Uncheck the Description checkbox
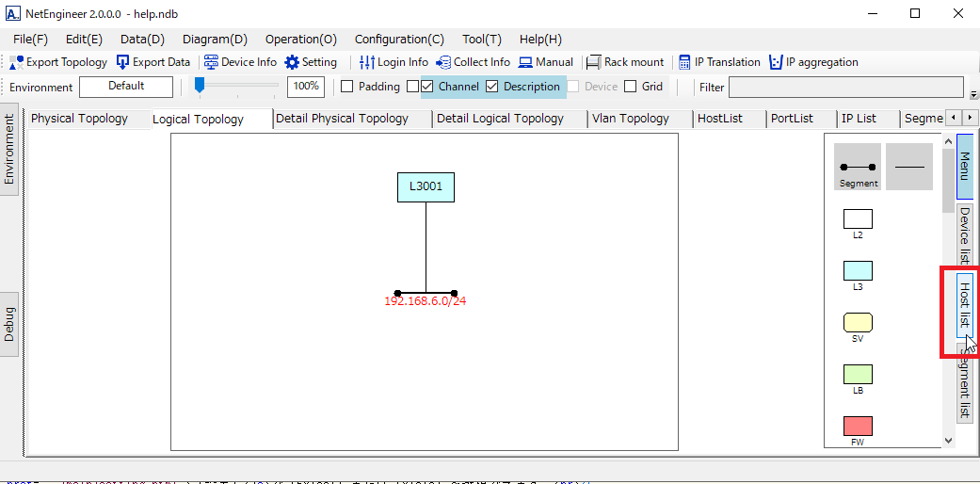 pyautogui.click(x=491, y=87)
